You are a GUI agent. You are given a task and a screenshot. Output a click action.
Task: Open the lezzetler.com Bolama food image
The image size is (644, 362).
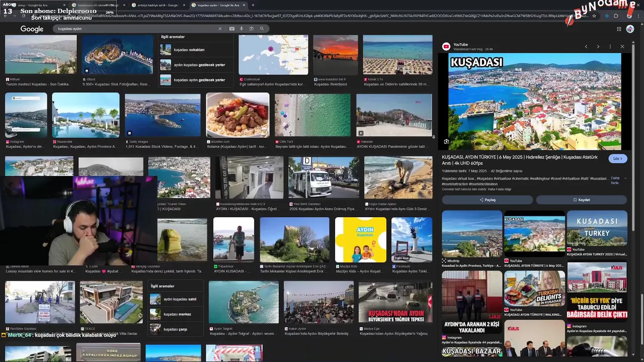tap(237, 115)
